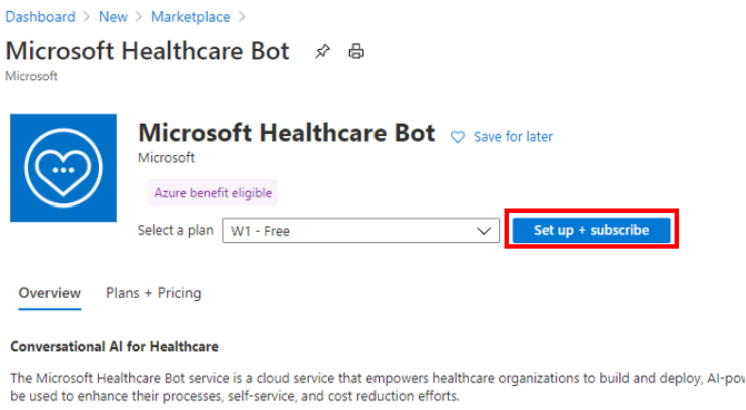Click the Save for later link
The height and width of the screenshot is (410, 746).
coord(513,137)
